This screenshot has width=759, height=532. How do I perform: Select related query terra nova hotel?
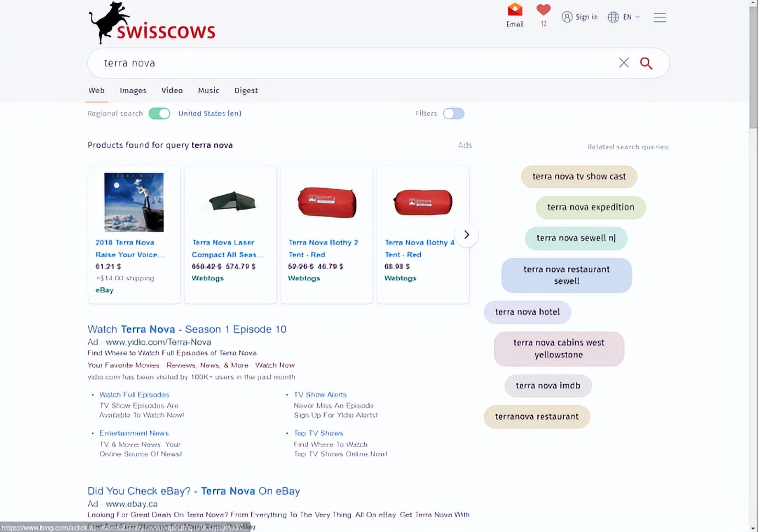coord(527,312)
